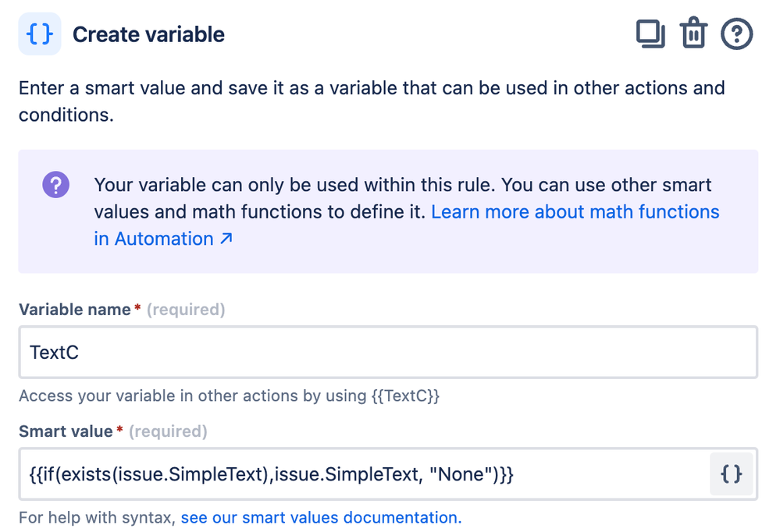Focus the Variable name field containing TextC
This screenshot has height=532, width=780.
point(387,353)
